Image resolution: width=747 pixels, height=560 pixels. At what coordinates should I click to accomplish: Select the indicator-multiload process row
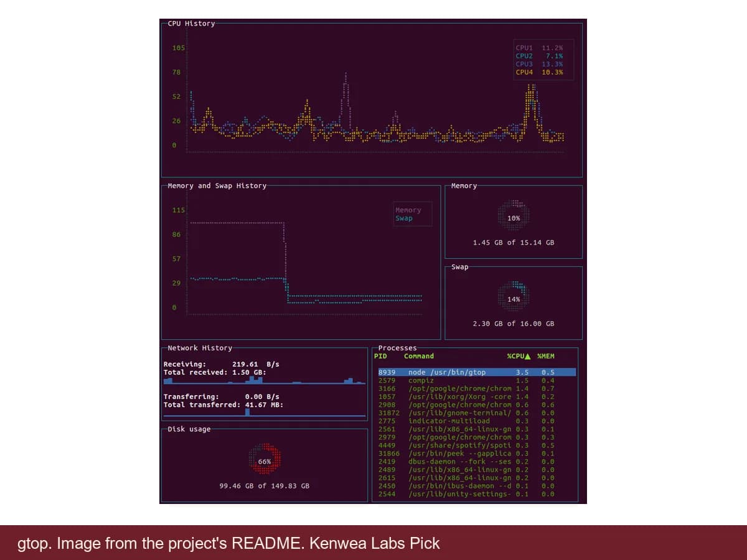(477, 421)
